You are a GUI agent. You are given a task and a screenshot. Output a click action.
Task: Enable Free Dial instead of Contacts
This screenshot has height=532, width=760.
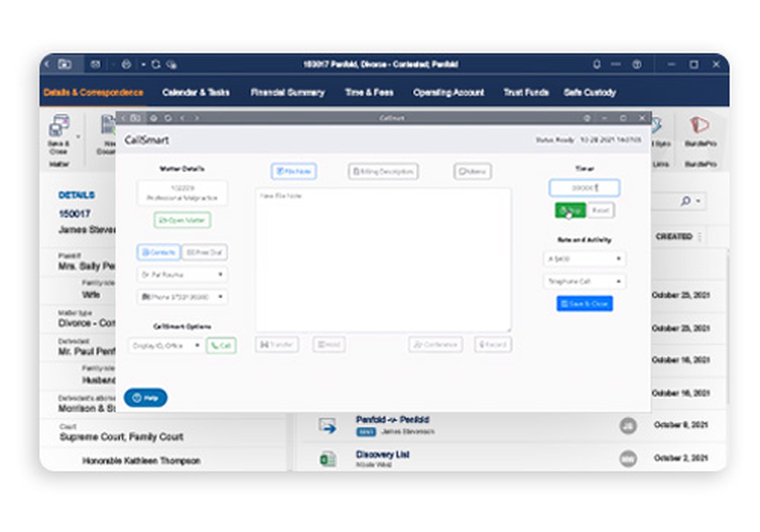(x=204, y=252)
